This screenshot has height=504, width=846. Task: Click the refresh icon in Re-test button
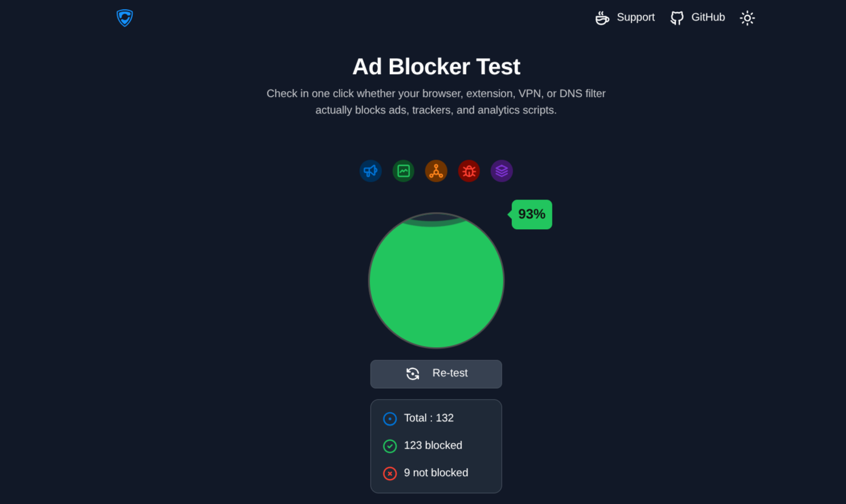pyautogui.click(x=413, y=373)
